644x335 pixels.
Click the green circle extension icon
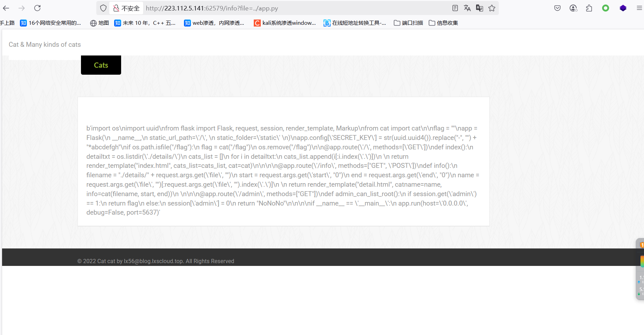606,8
